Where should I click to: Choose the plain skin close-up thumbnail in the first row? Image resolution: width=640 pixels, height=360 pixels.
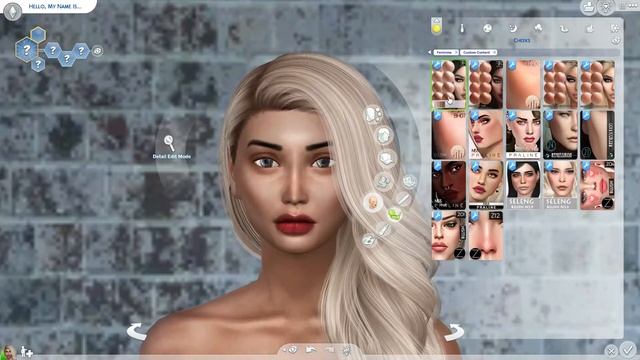(523, 84)
